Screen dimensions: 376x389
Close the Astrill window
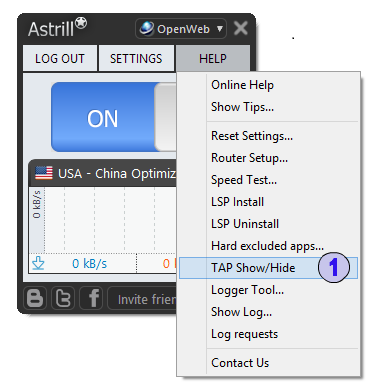(241, 28)
